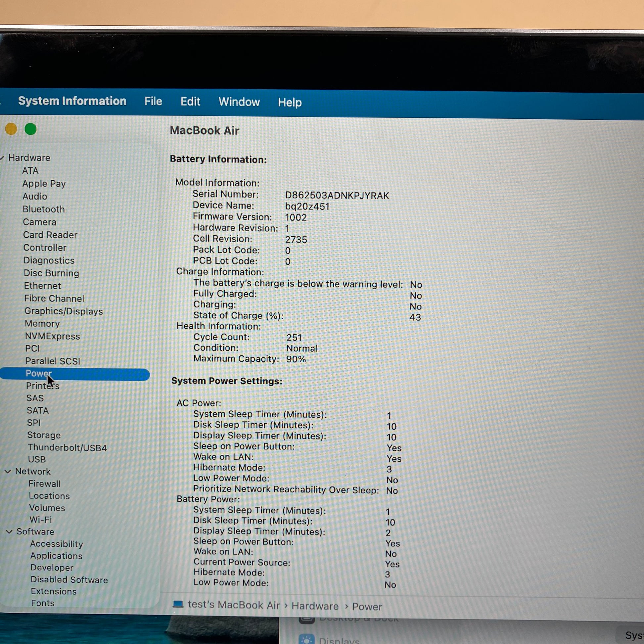This screenshot has width=644, height=644.
Task: Click the green zoom window button
Action: click(x=31, y=129)
